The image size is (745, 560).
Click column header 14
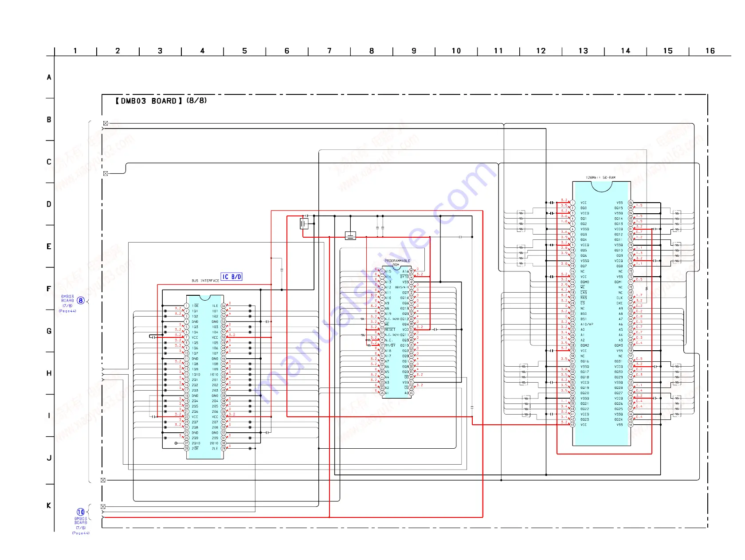click(x=626, y=51)
